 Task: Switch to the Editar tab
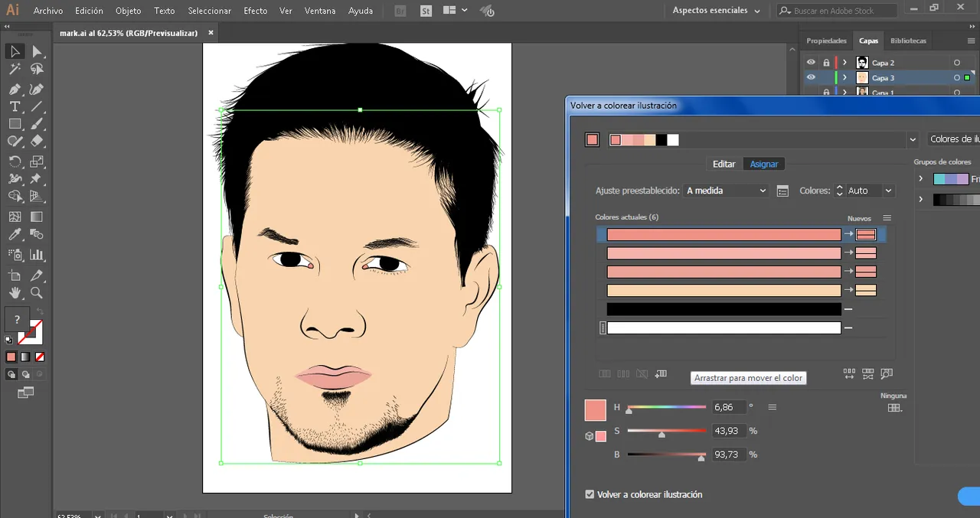point(724,164)
